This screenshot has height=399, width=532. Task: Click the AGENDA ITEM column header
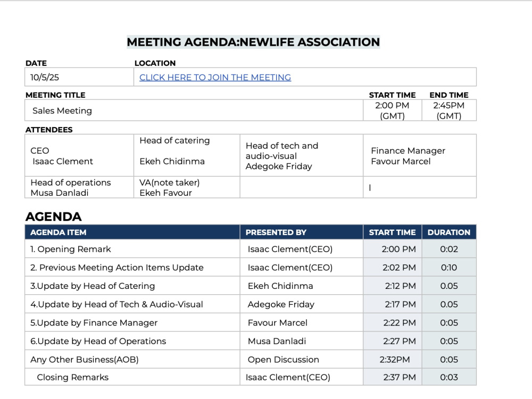tap(132, 232)
